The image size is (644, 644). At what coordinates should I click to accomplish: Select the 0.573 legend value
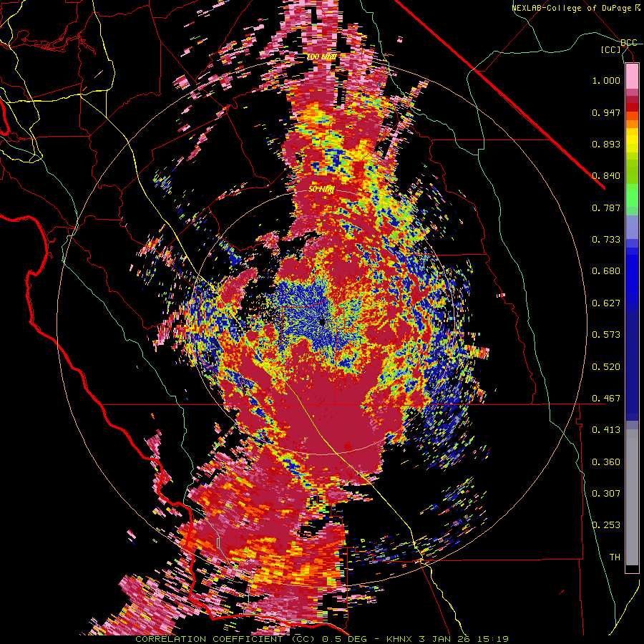[x=606, y=335]
